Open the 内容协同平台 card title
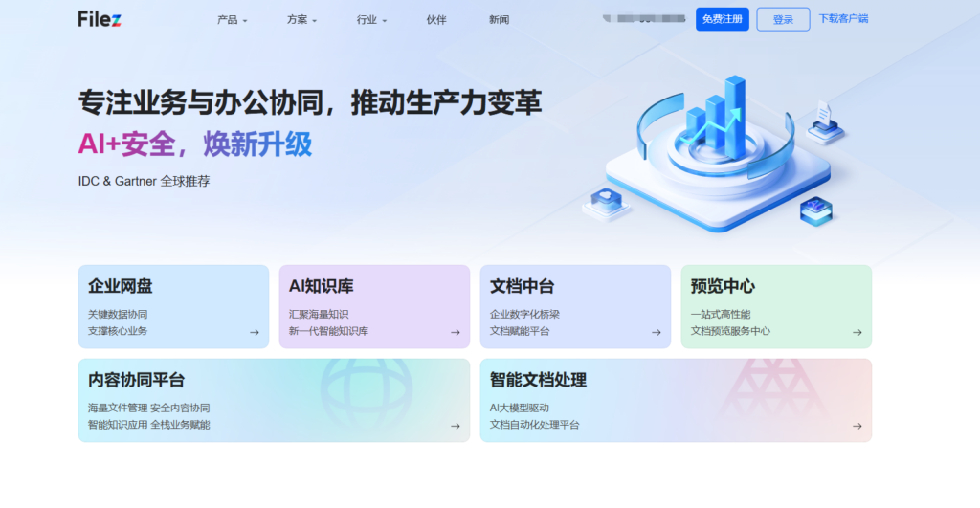Viewport: 980px width, 508px height. click(x=136, y=380)
